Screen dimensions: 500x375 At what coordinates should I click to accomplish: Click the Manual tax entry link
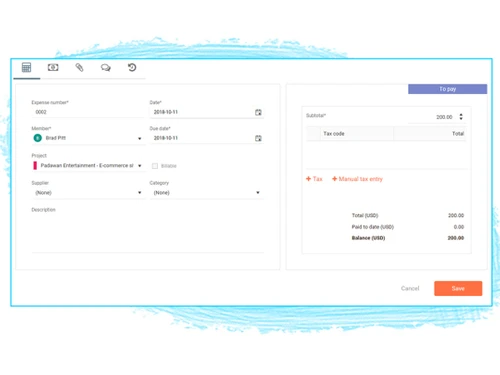(x=357, y=179)
